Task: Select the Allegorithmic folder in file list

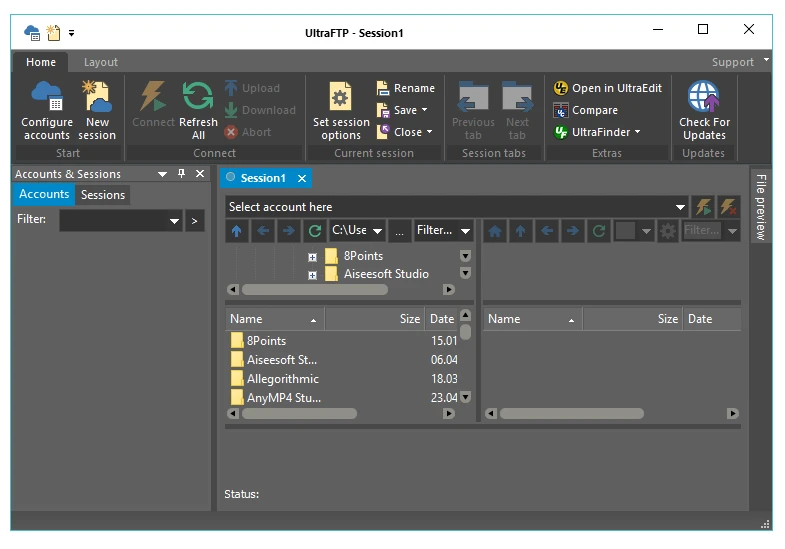Action: (282, 379)
